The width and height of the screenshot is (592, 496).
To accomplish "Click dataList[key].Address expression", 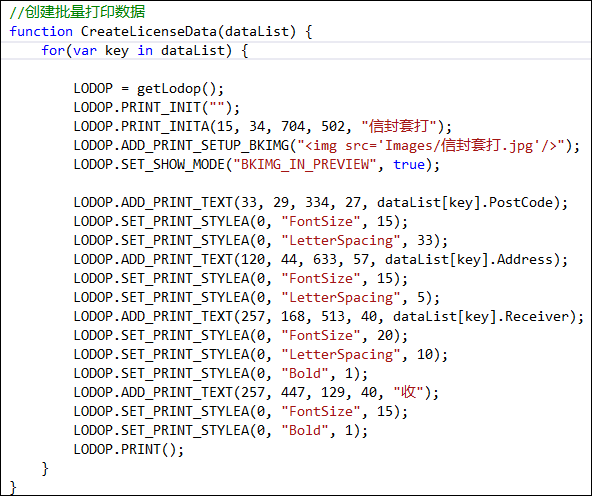I will [x=469, y=260].
